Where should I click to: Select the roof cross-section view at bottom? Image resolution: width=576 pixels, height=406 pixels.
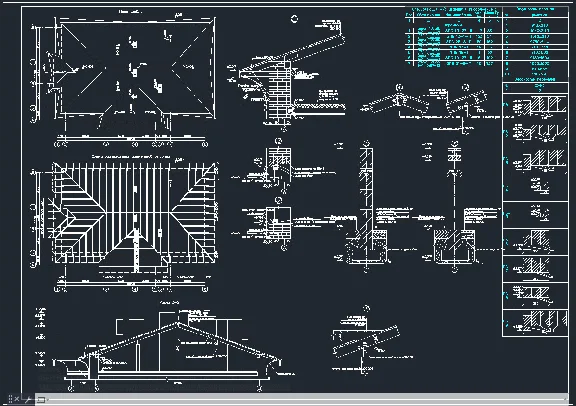165,347
